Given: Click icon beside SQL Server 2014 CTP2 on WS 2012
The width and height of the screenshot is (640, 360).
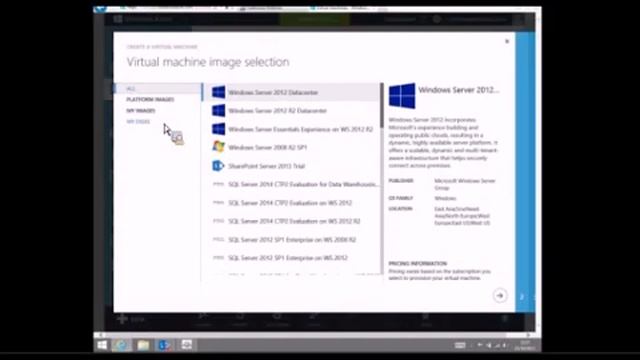Looking at the screenshot, I should pos(218,202).
